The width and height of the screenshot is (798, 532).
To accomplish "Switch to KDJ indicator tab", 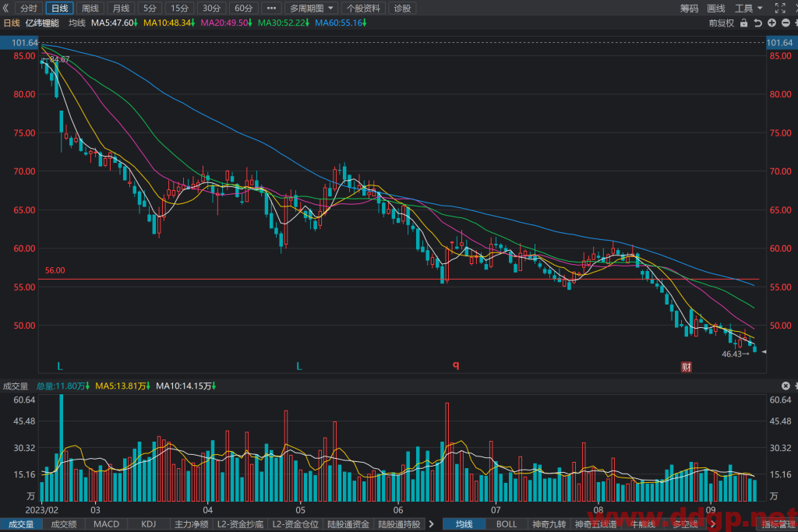I will [149, 524].
